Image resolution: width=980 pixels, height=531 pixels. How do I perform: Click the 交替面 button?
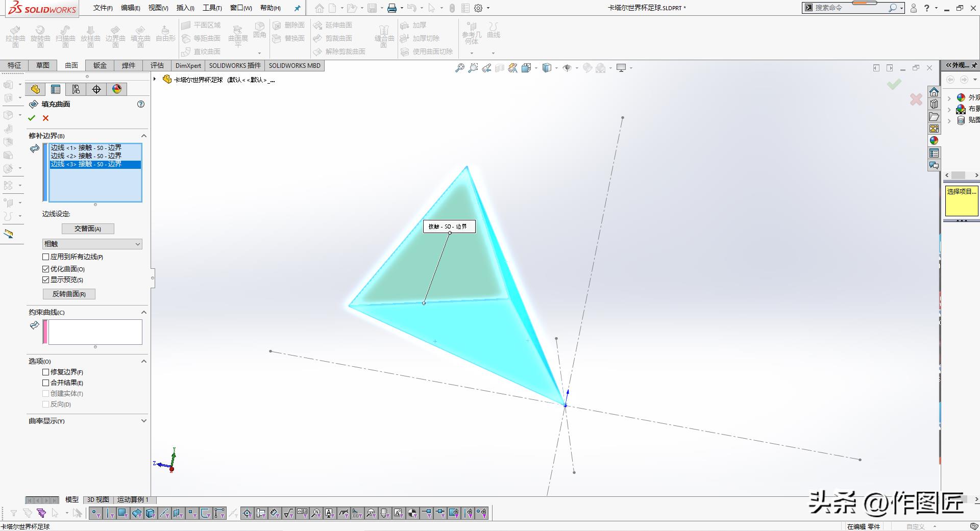88,229
